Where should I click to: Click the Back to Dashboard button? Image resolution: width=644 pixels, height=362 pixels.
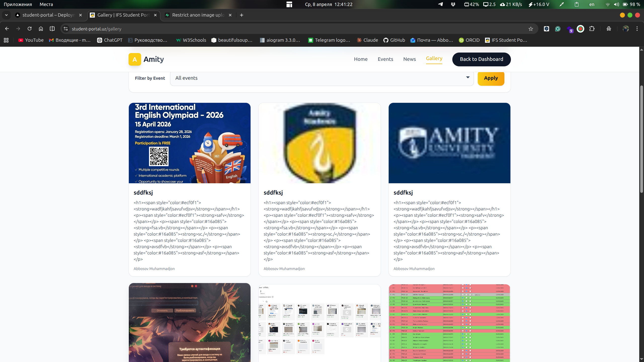481,59
